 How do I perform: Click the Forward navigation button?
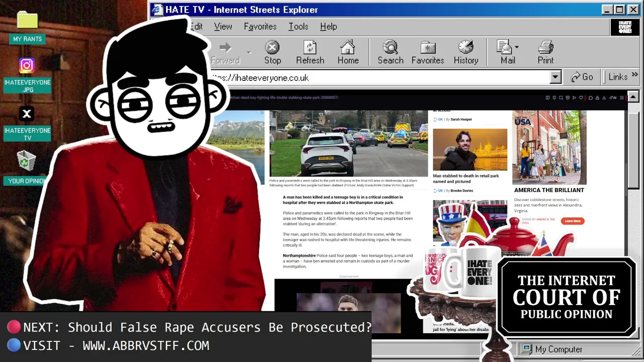click(x=225, y=53)
